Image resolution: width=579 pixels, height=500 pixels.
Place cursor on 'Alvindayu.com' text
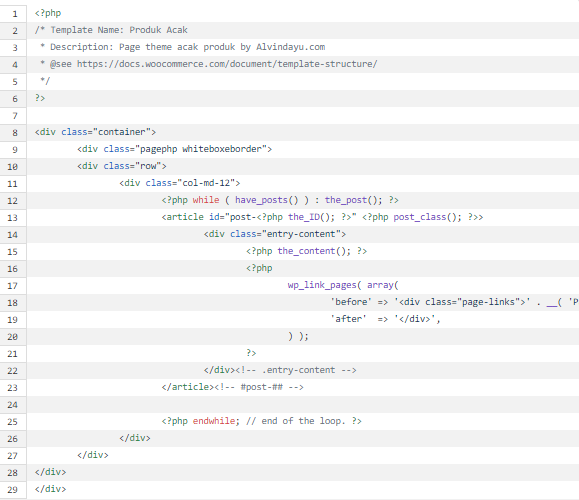291,47
